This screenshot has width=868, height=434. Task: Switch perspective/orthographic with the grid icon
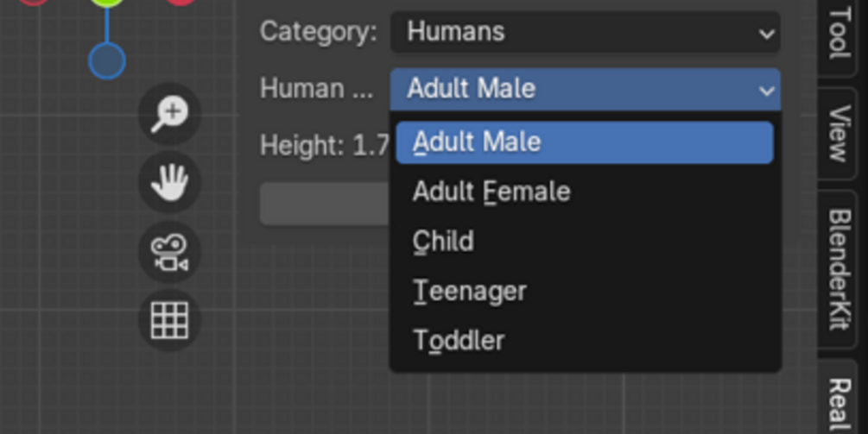tap(169, 321)
